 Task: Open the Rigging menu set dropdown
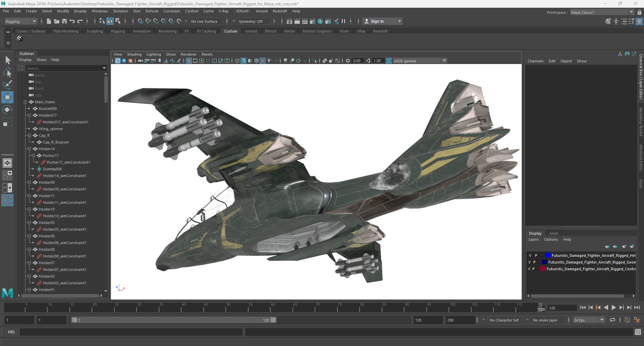coord(20,21)
